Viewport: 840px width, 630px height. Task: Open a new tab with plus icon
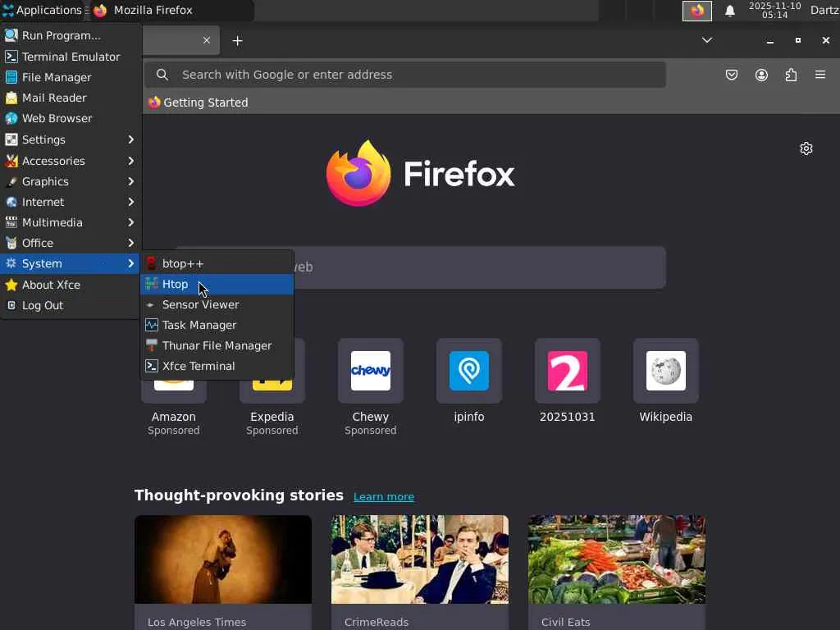point(237,41)
